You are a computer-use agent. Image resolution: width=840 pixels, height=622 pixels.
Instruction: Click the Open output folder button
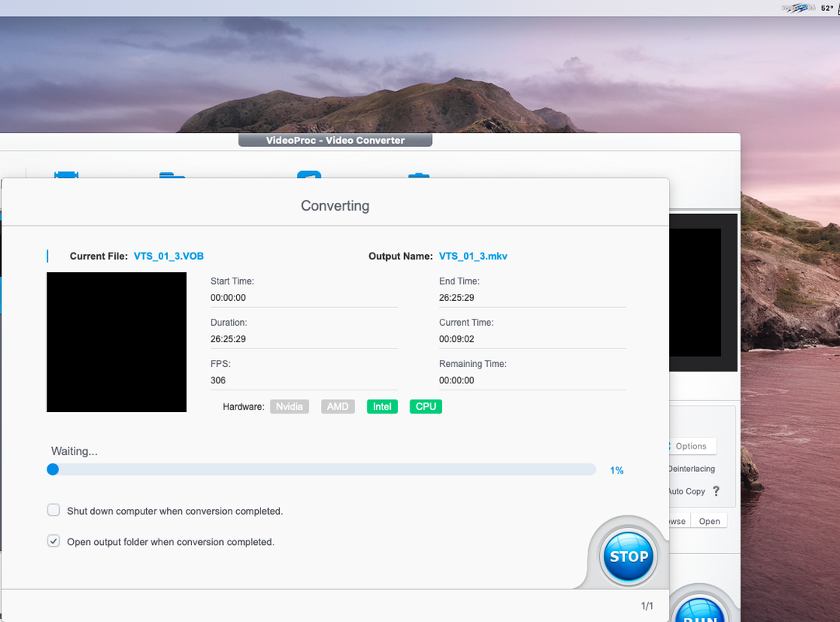(x=709, y=521)
